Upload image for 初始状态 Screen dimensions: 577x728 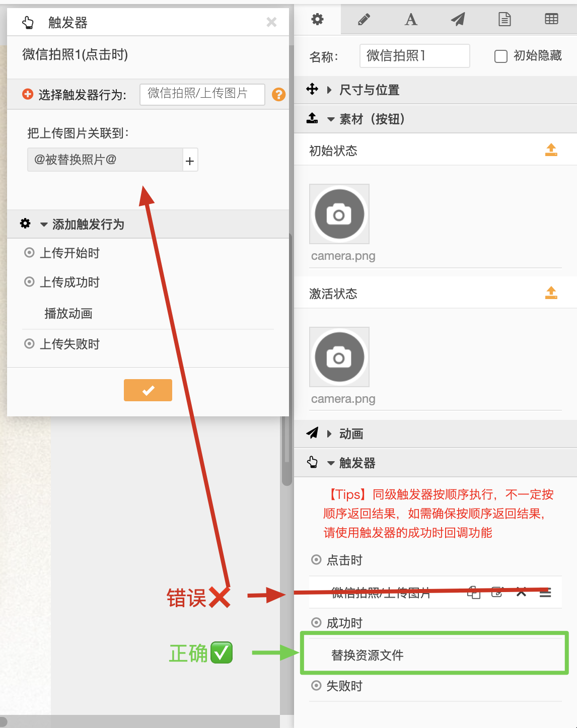tap(551, 150)
